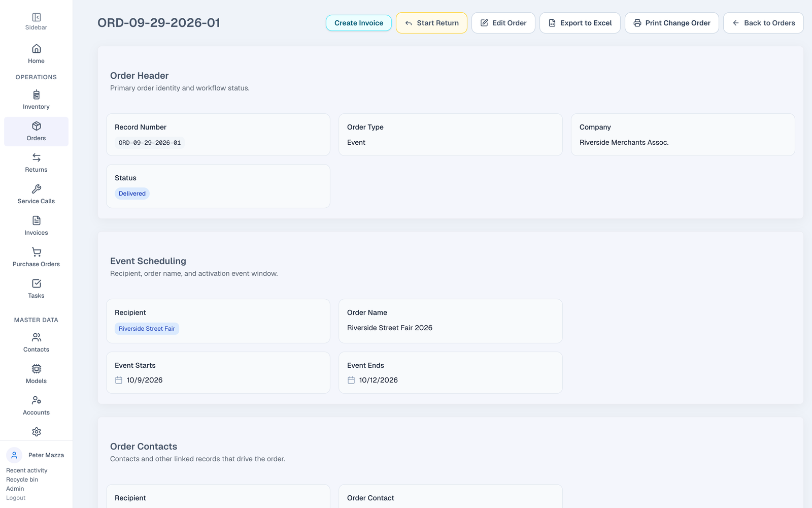Viewport: 812px width, 508px height.
Task: Open the Invoices section
Action: pos(36,226)
